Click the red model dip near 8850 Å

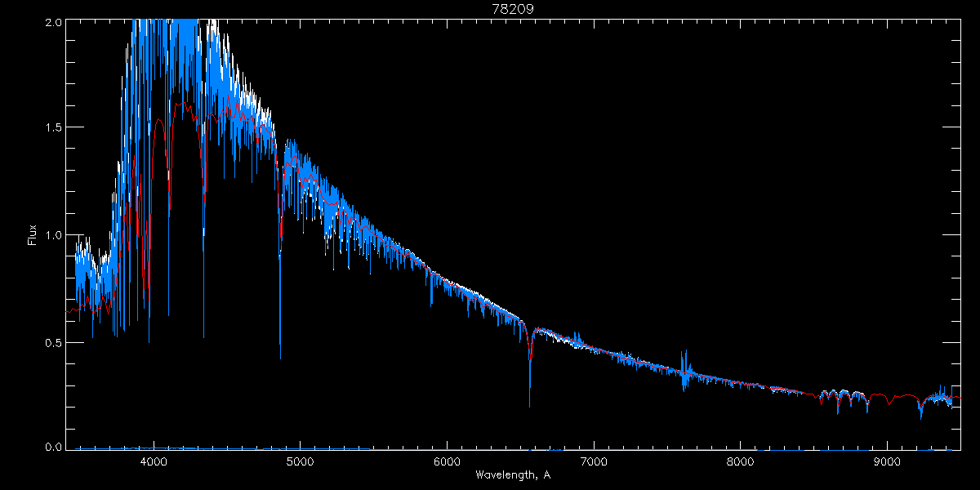866,403
